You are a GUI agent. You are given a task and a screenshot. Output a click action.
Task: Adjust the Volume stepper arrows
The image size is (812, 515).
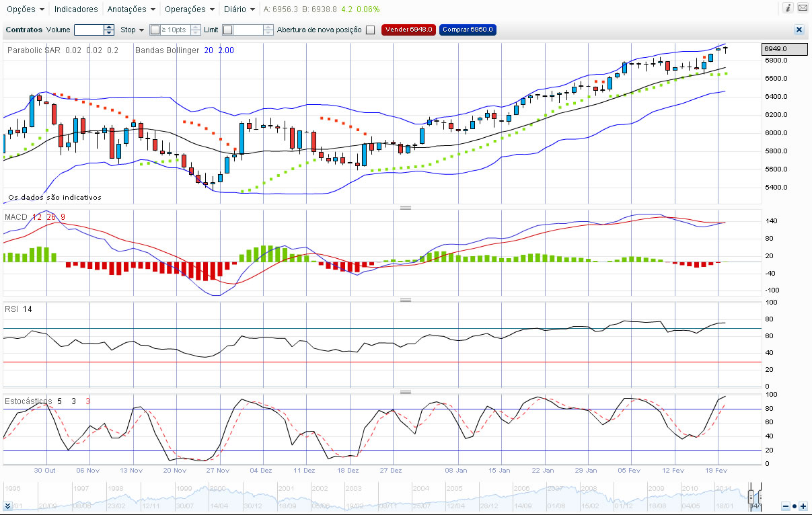109,30
